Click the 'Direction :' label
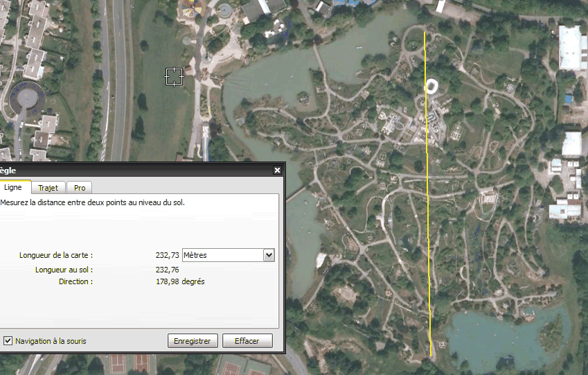The image size is (588, 375). 75,281
